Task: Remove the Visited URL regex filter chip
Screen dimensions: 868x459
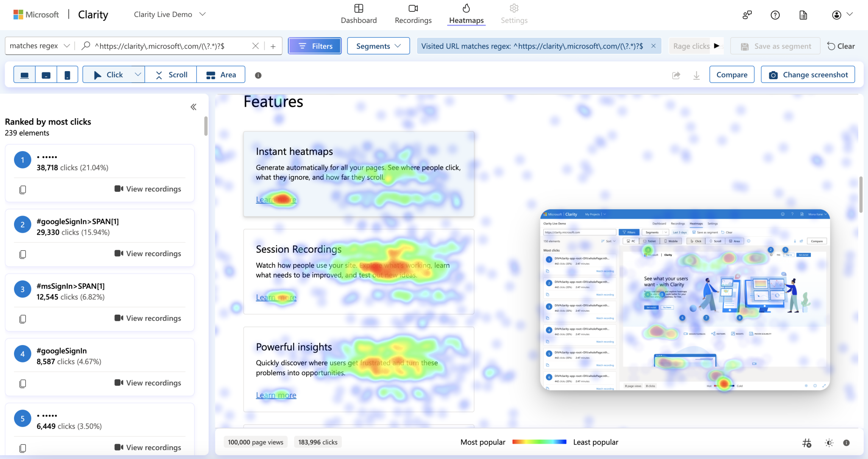Action: pyautogui.click(x=653, y=46)
